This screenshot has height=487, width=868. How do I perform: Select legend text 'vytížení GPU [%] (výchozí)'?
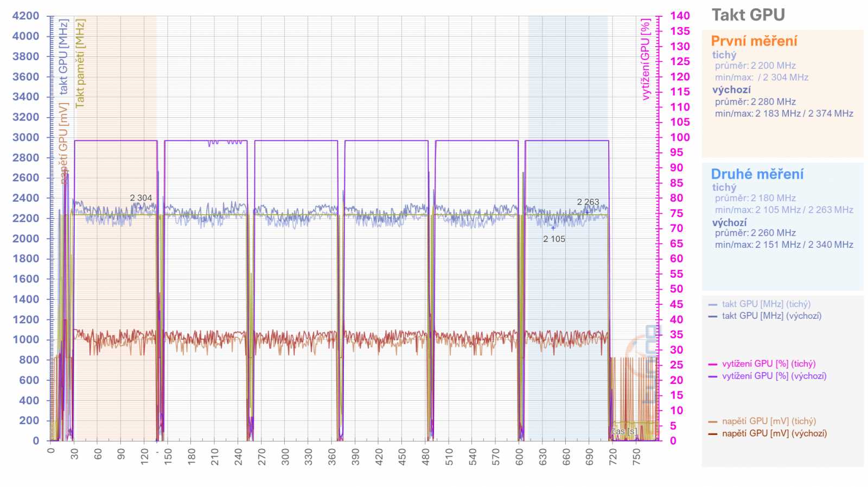coord(774,376)
